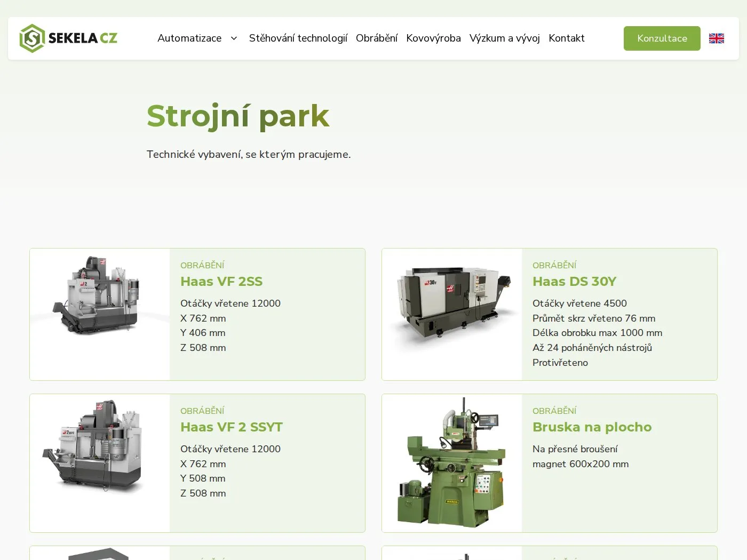Image resolution: width=747 pixels, height=560 pixels.
Task: Click the Haas VF 2SS title
Action: click(x=221, y=282)
